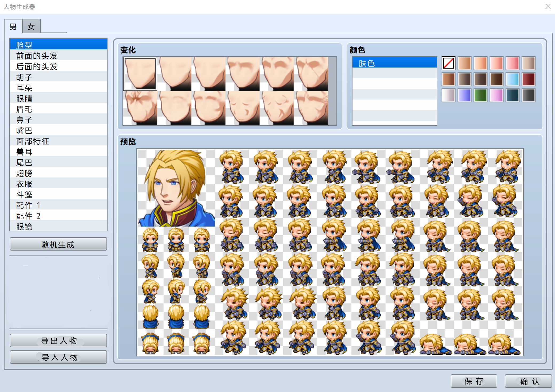
Task: Switch to the 女 (female) tab
Action: tap(31, 26)
